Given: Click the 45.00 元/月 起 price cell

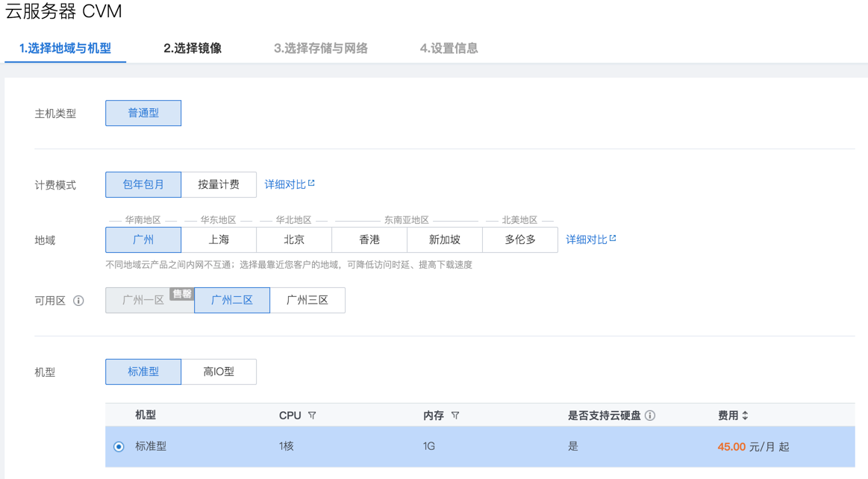Looking at the screenshot, I should (x=753, y=446).
